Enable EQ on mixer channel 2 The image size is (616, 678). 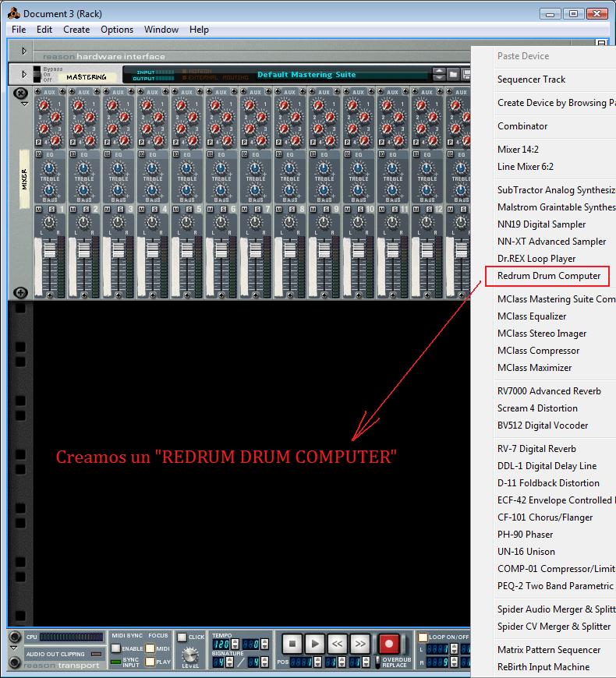73,154
